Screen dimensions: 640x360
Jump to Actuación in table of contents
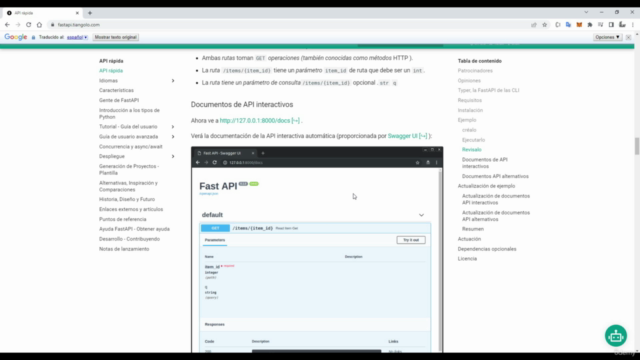(469, 239)
